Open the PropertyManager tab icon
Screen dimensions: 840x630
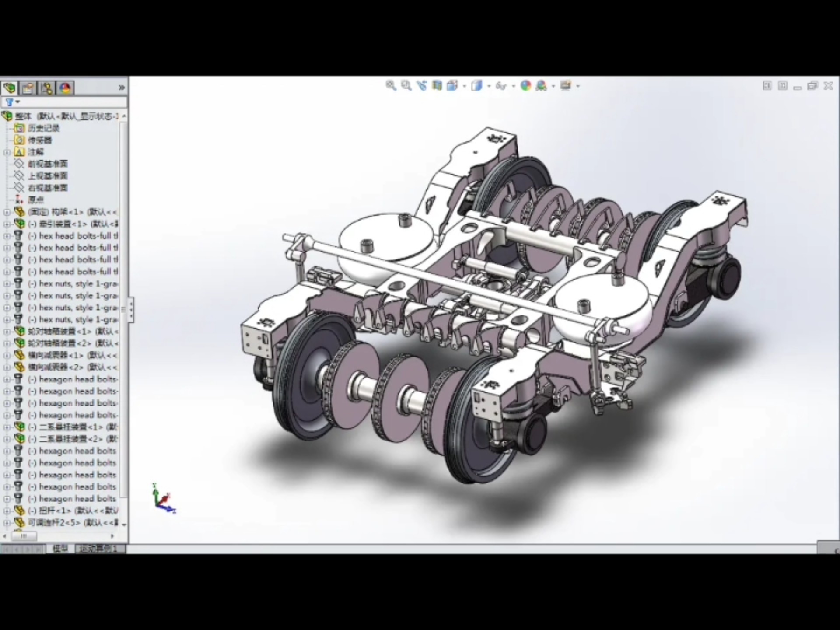28,88
